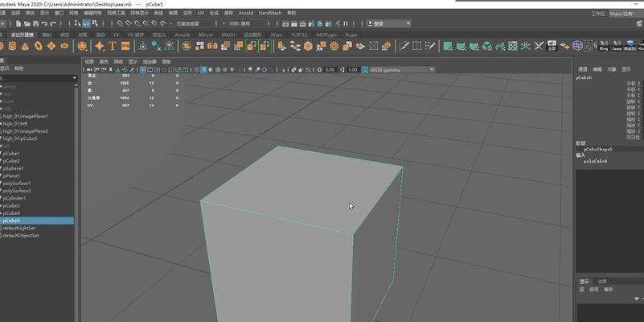Click the viewport gamma value 1.00 field

pos(353,70)
